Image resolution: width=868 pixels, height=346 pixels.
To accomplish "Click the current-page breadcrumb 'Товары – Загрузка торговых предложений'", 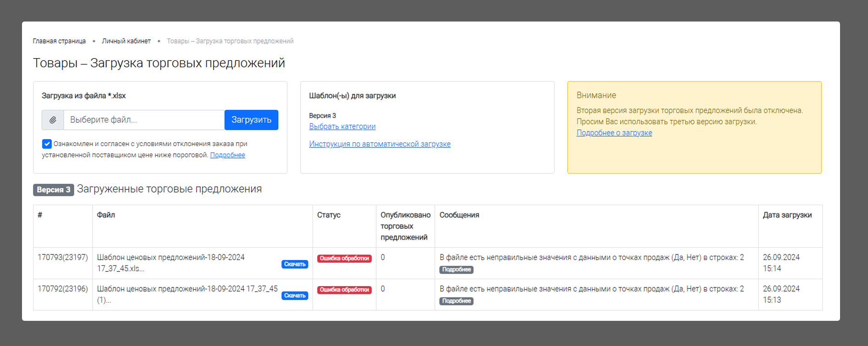I will [x=230, y=41].
